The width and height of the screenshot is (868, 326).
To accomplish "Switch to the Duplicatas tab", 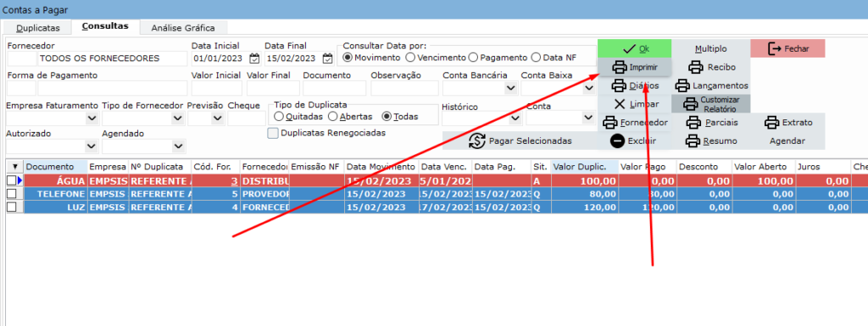I will [x=37, y=28].
